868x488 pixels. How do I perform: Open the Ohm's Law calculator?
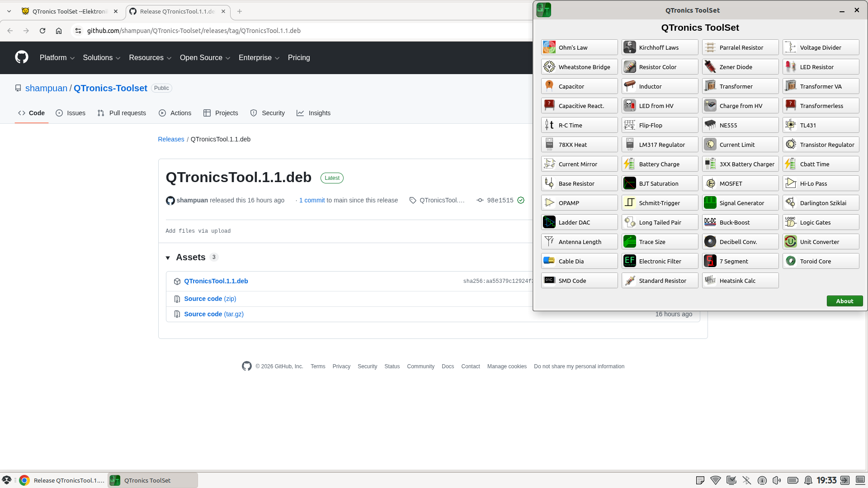click(579, 47)
